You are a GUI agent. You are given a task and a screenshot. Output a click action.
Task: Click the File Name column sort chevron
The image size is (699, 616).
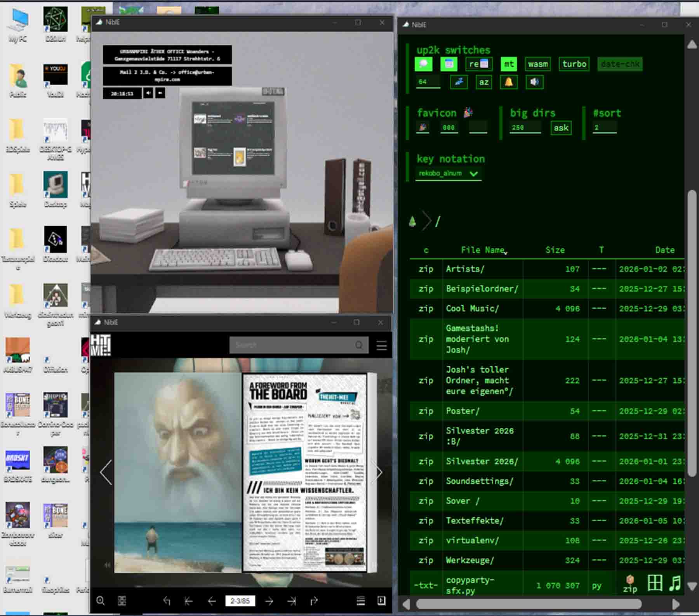click(x=506, y=252)
